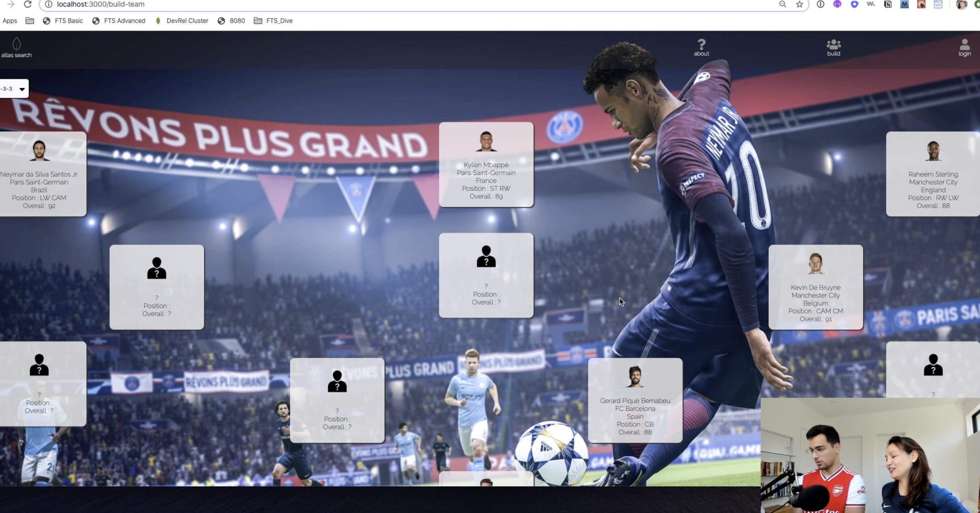This screenshot has width=980, height=513.
Task: Click unknown player icon in right defender card
Action: point(933,365)
